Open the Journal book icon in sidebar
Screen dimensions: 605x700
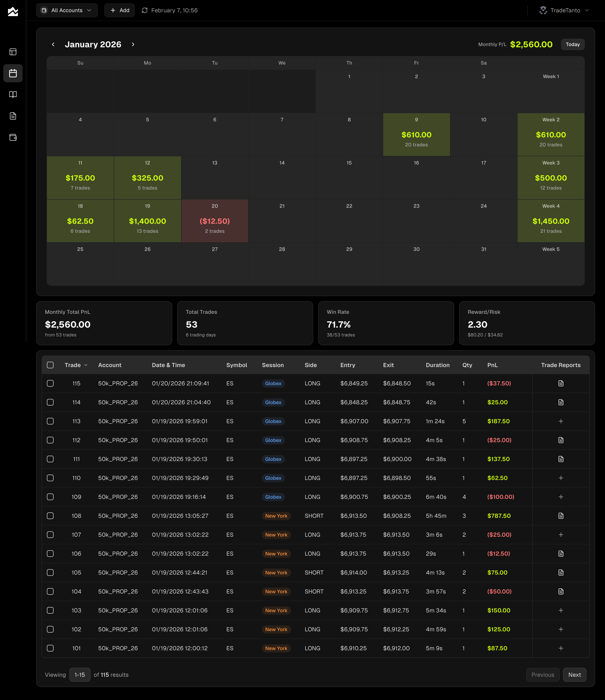pyautogui.click(x=13, y=95)
